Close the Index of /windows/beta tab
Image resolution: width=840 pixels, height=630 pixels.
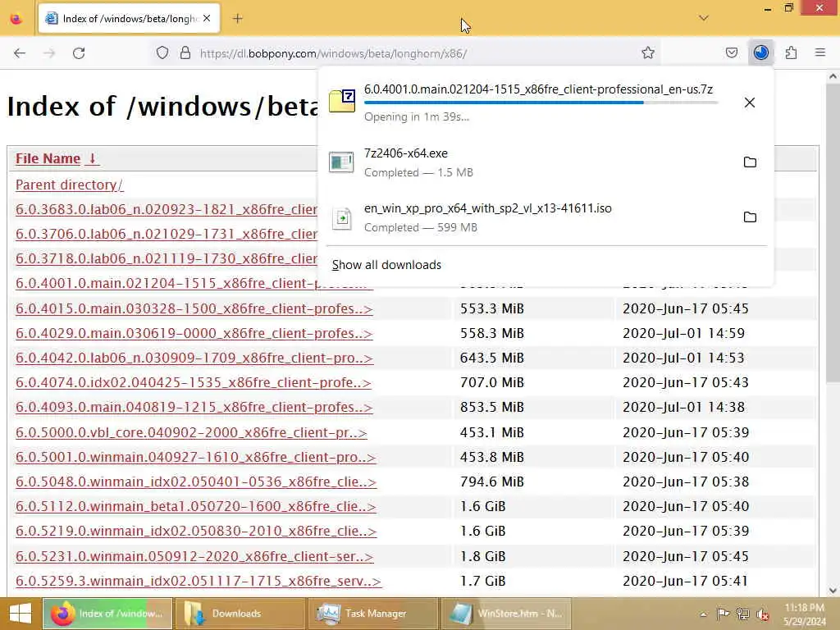point(207,18)
